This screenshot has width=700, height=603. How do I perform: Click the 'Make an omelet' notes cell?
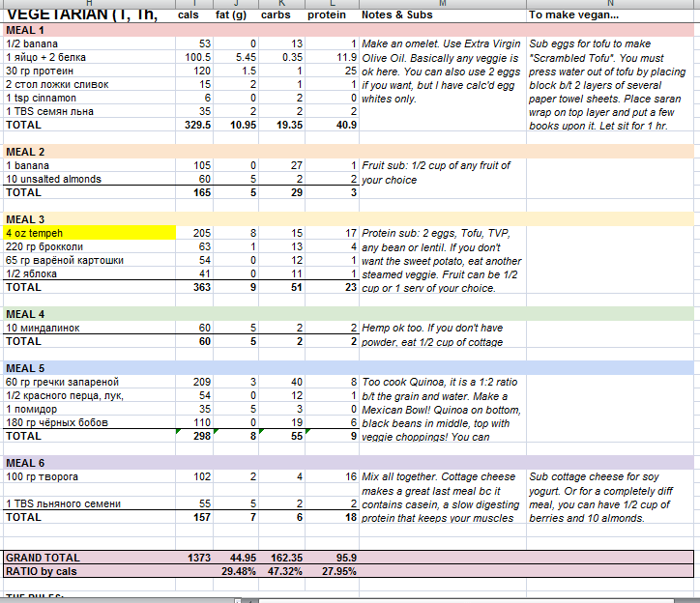pyautogui.click(x=443, y=84)
